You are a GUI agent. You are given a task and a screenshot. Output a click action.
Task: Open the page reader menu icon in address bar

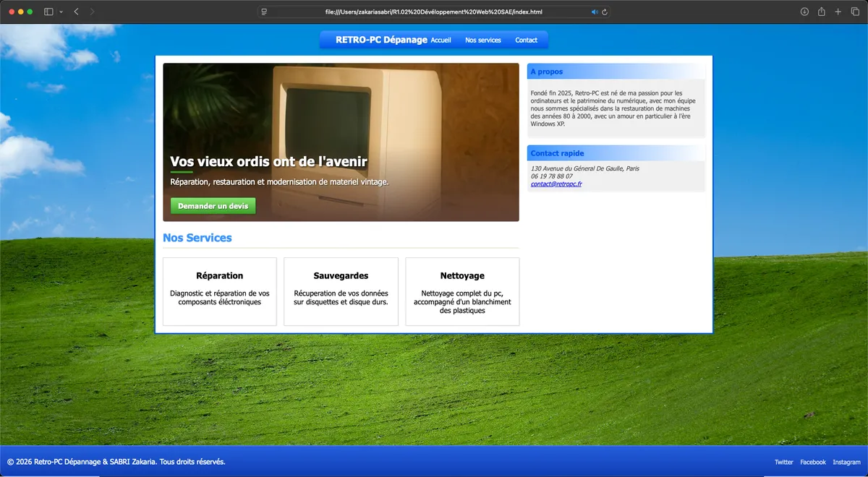(x=264, y=12)
